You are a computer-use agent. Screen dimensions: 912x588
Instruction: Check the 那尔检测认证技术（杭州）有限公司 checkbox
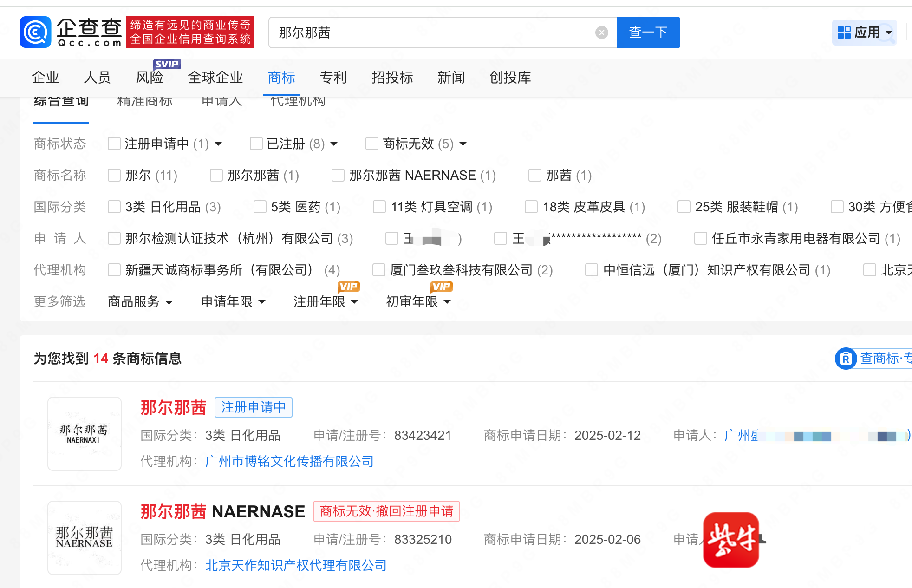[x=114, y=238]
